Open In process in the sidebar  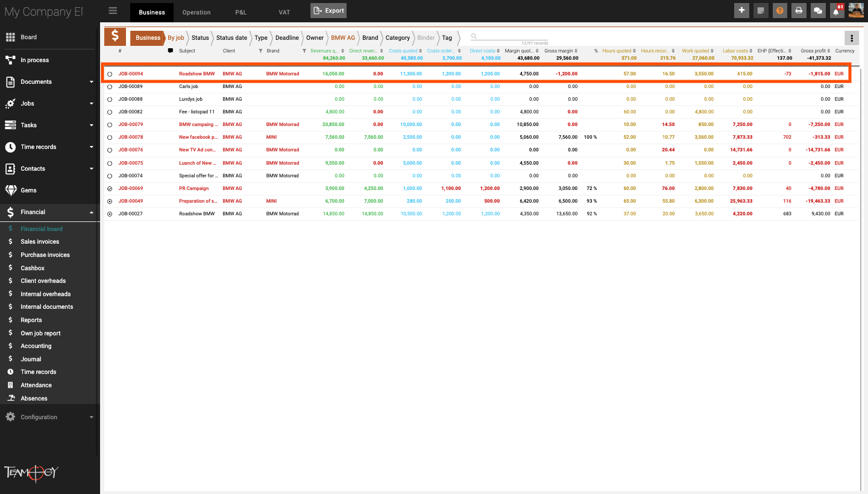point(34,60)
